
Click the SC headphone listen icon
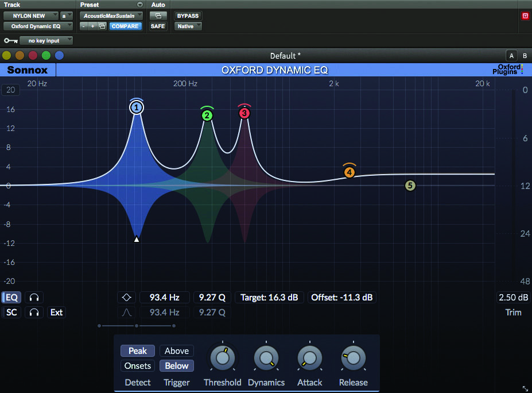point(34,313)
